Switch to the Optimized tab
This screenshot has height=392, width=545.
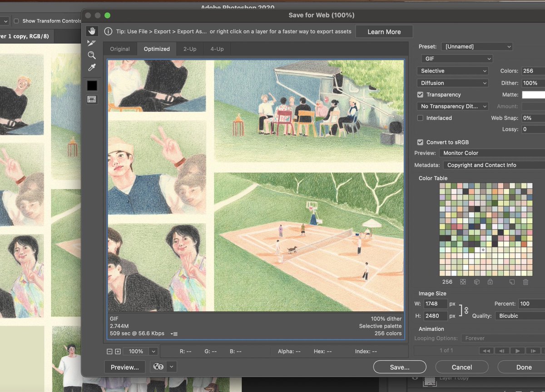tap(157, 49)
